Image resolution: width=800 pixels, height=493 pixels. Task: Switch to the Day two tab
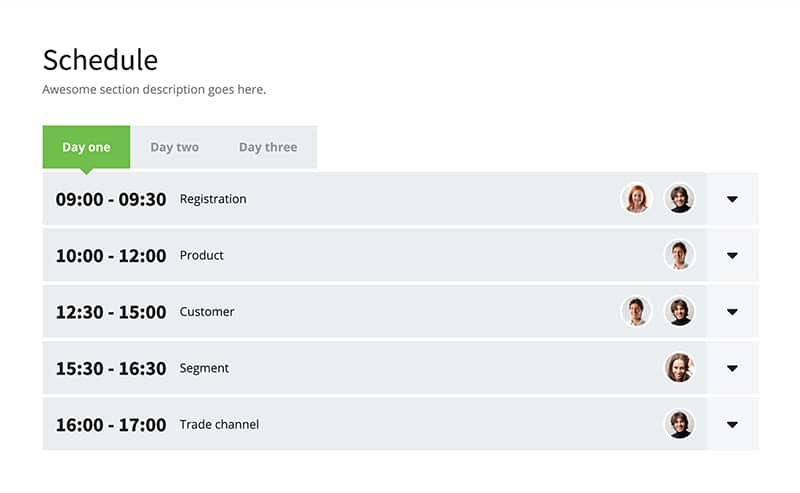[x=174, y=147]
